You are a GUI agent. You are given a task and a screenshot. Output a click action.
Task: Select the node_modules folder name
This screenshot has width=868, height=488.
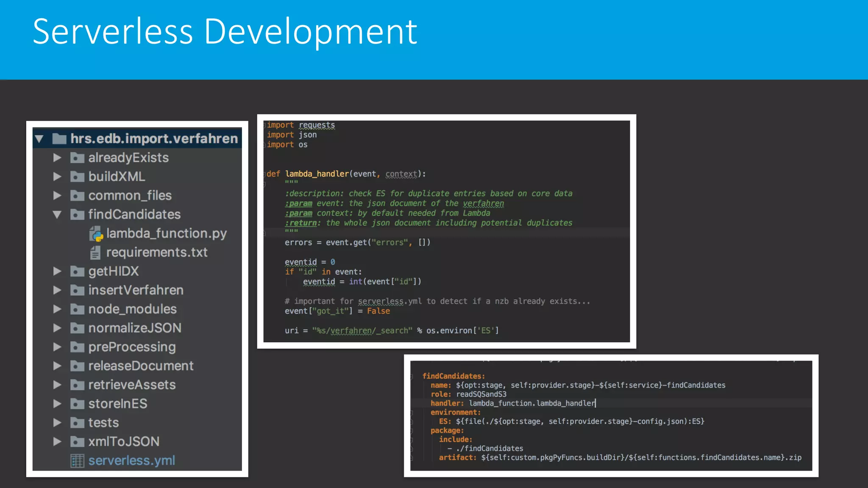point(133,309)
